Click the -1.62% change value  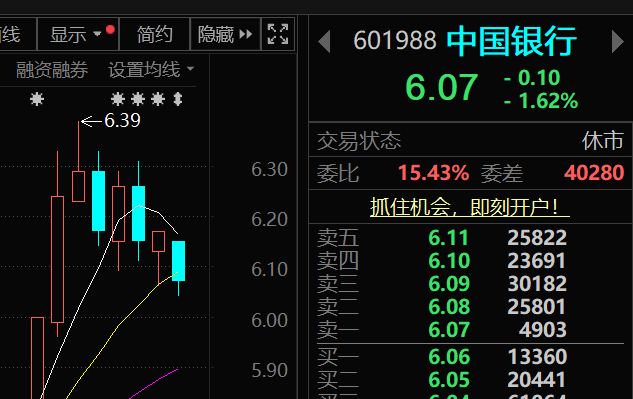click(x=541, y=101)
